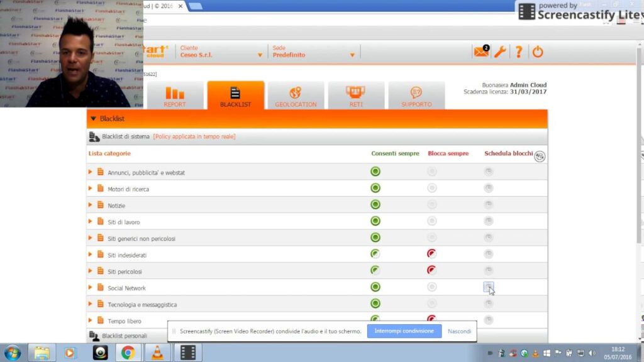Click Policy applicata in tempo reale link
Screen dimensions: 644x362
(x=194, y=136)
